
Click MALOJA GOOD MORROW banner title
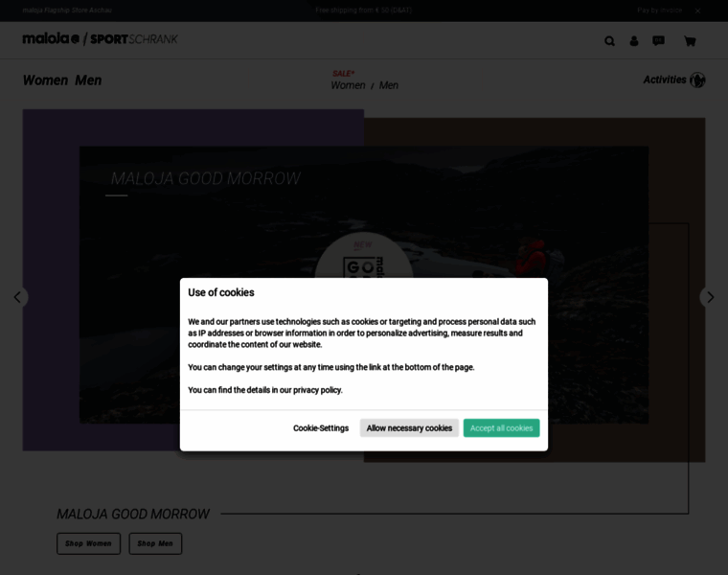(x=205, y=178)
